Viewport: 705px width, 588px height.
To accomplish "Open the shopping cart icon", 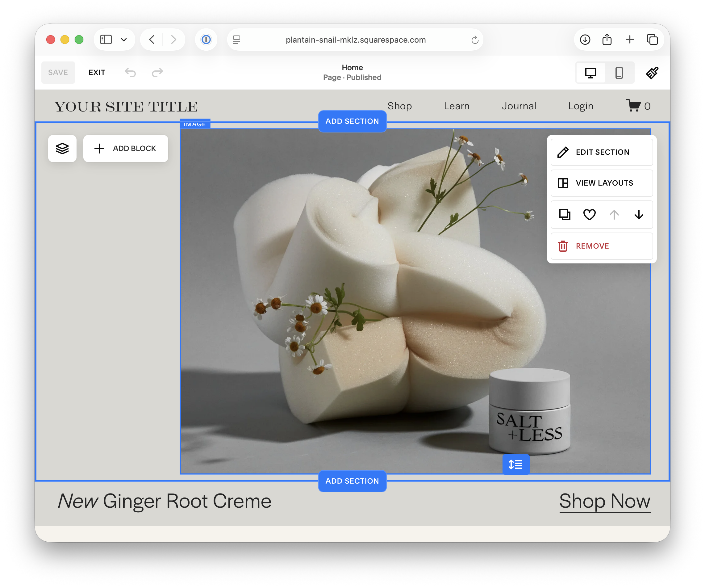I will click(633, 105).
